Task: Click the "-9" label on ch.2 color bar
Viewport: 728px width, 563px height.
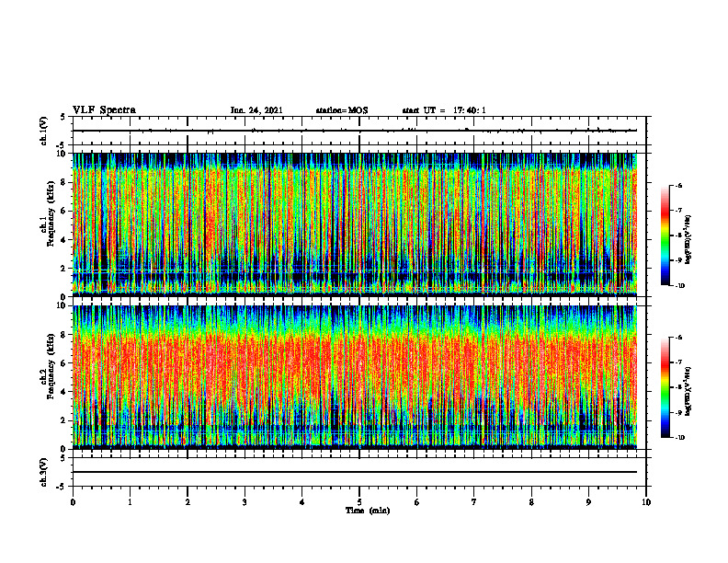Action: point(678,412)
